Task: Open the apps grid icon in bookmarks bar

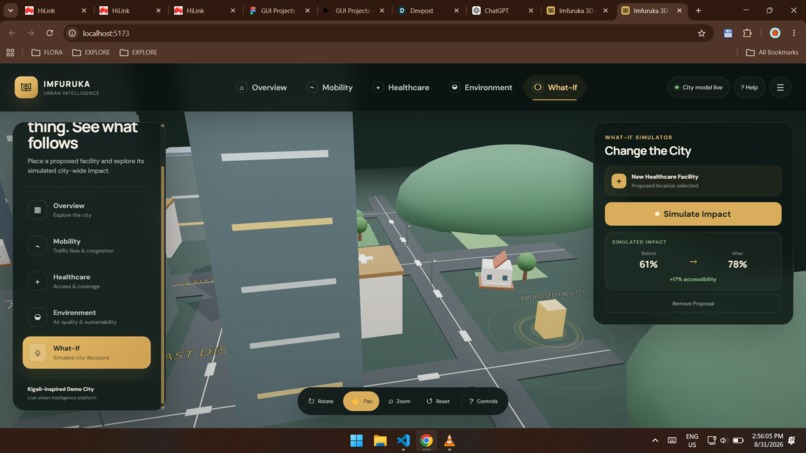Action: (x=10, y=52)
